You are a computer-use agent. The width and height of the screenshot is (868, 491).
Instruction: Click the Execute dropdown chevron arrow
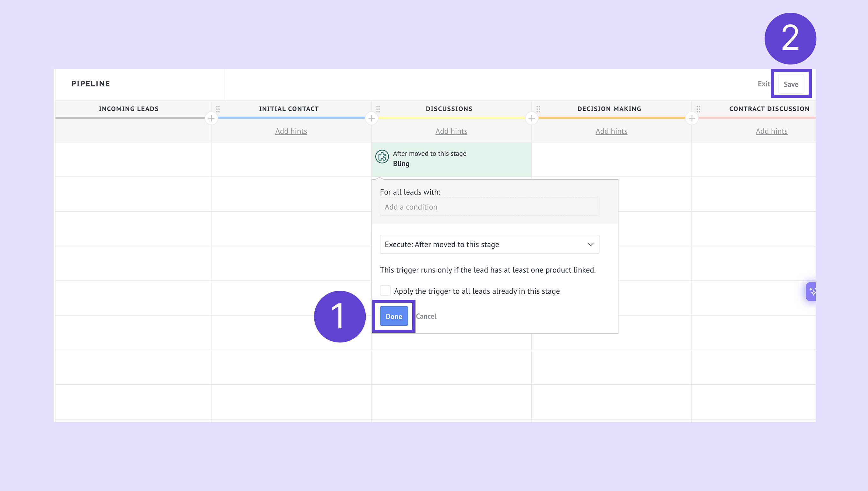591,245
